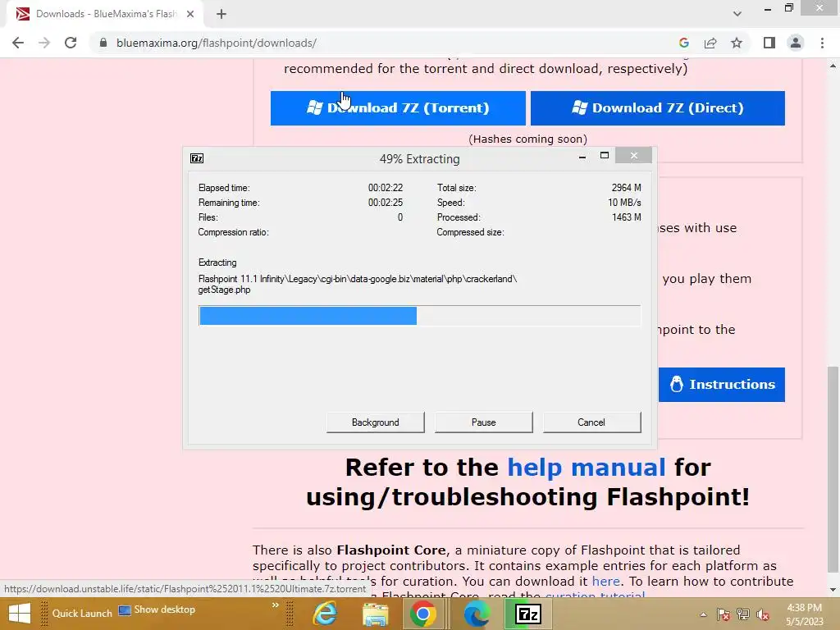Click the '(Hashes coming soon)' text
Screen dimensions: 840x630
click(x=527, y=139)
